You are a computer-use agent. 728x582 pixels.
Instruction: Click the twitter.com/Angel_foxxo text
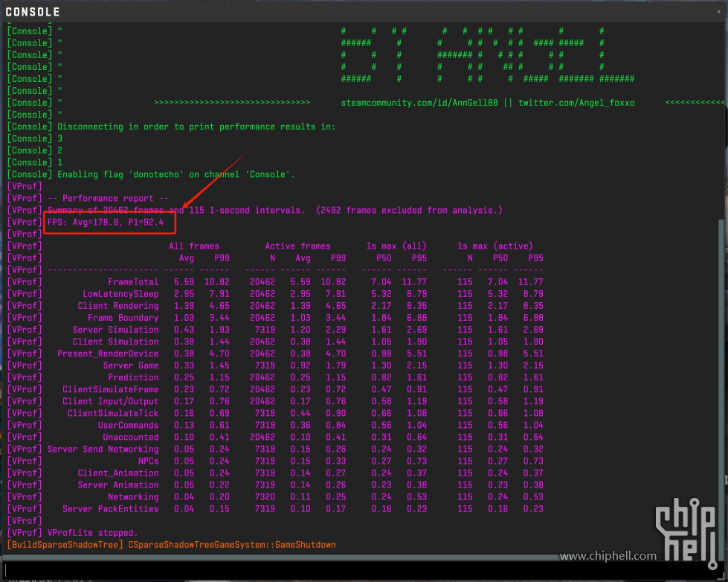(x=576, y=103)
